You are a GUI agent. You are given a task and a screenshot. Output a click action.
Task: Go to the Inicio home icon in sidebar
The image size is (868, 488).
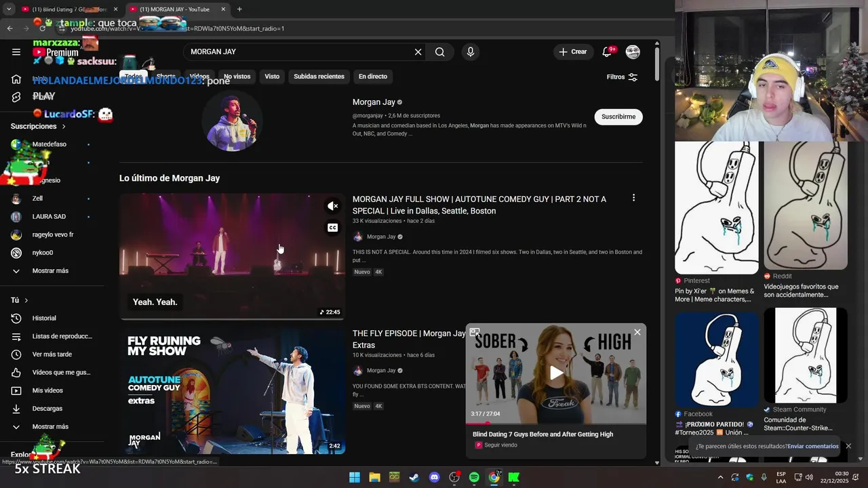tap(16, 79)
